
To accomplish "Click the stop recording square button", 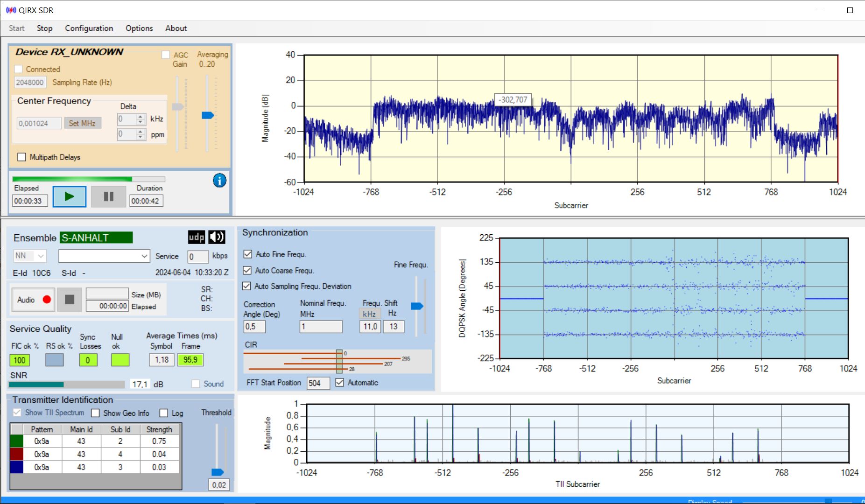I will click(70, 300).
